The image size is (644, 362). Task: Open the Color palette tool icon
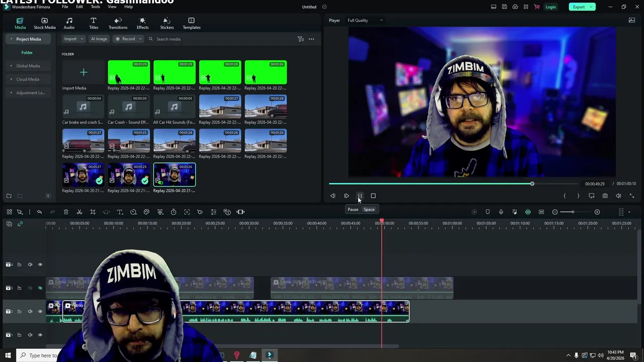pyautogui.click(x=146, y=212)
